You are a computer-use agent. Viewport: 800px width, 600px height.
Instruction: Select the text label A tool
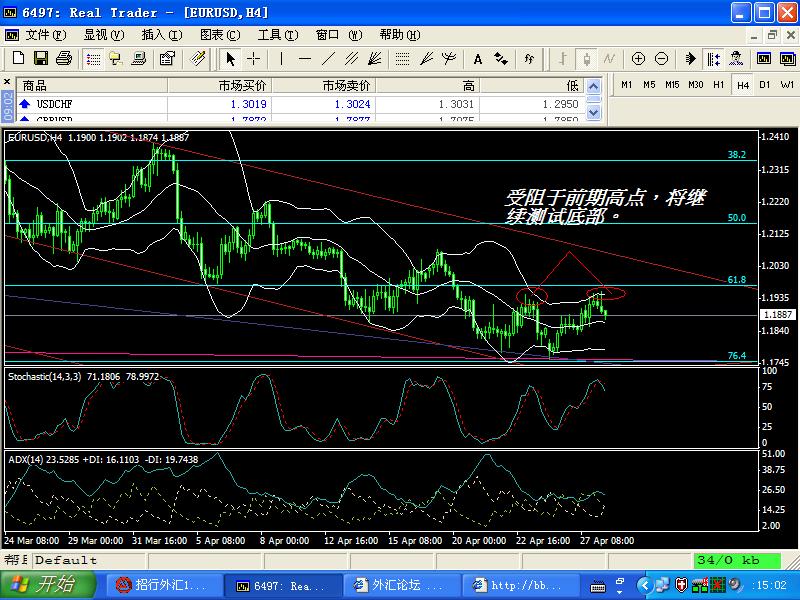[x=478, y=59]
